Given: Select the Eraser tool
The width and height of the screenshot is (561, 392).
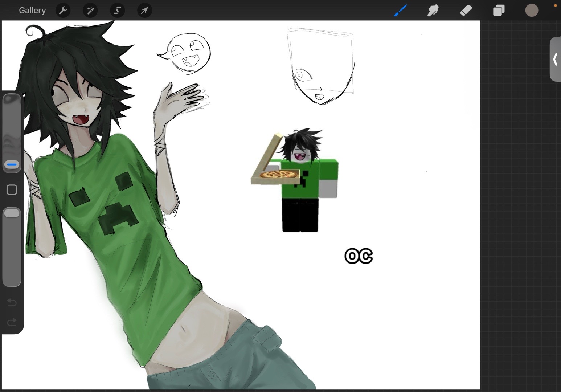Looking at the screenshot, I should click(x=466, y=11).
